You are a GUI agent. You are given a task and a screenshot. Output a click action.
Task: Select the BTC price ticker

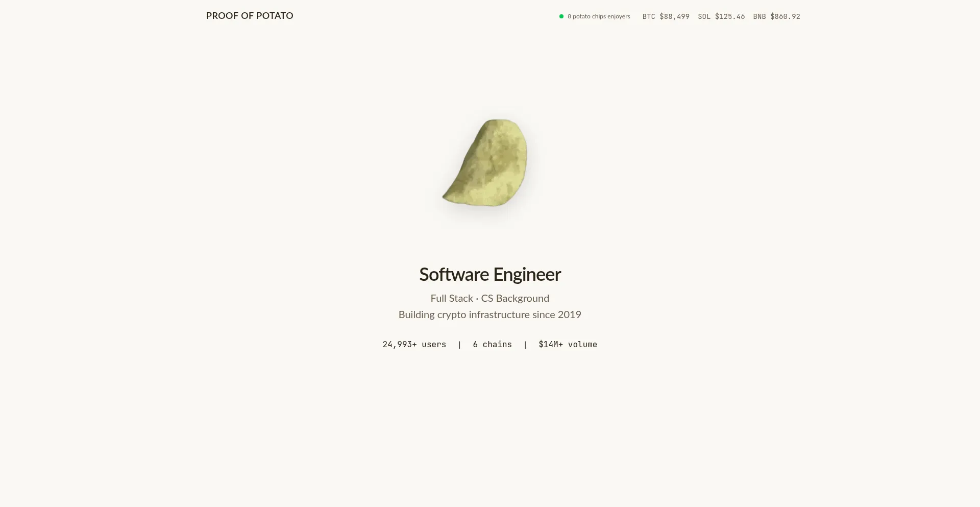click(666, 16)
